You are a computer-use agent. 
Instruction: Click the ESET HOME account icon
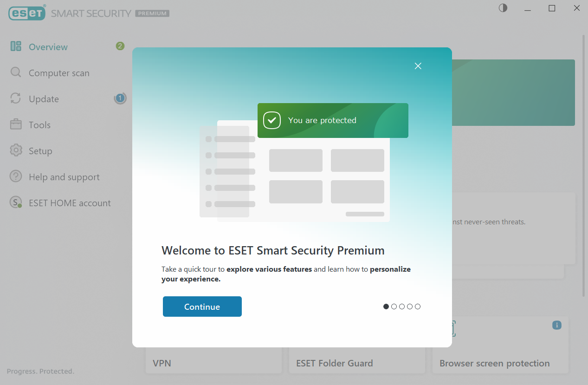tap(16, 202)
